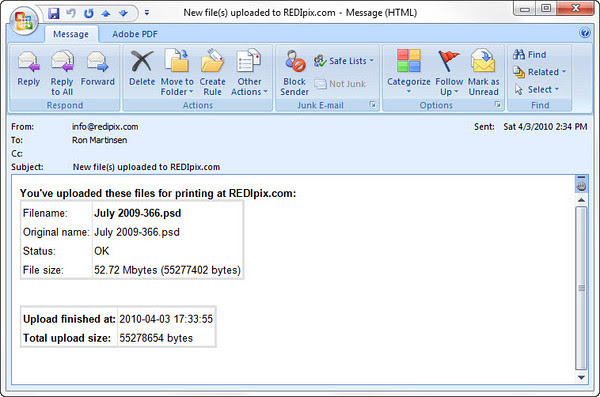Image resolution: width=600 pixels, height=397 pixels.
Task: Click original name July 2009-366.psd value
Action: 137,232
